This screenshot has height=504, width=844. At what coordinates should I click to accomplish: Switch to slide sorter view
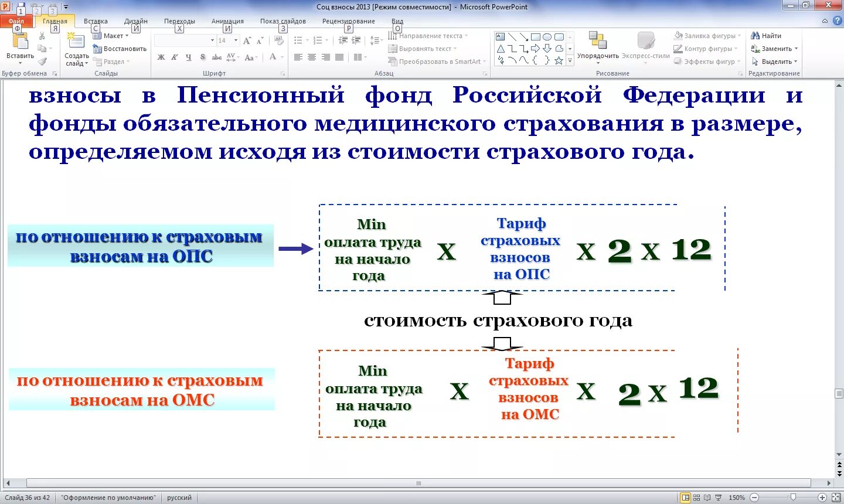coord(696,498)
